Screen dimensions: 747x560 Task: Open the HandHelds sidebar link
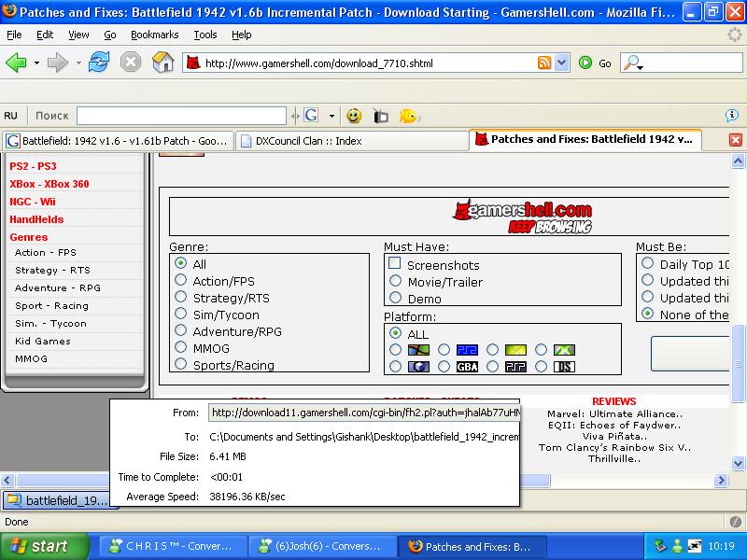pyautogui.click(x=36, y=219)
